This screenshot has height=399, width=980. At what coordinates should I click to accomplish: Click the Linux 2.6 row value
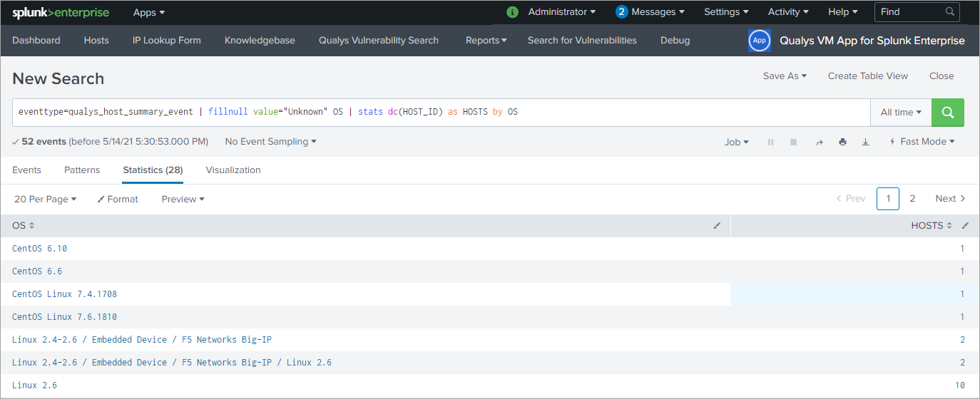pos(34,385)
